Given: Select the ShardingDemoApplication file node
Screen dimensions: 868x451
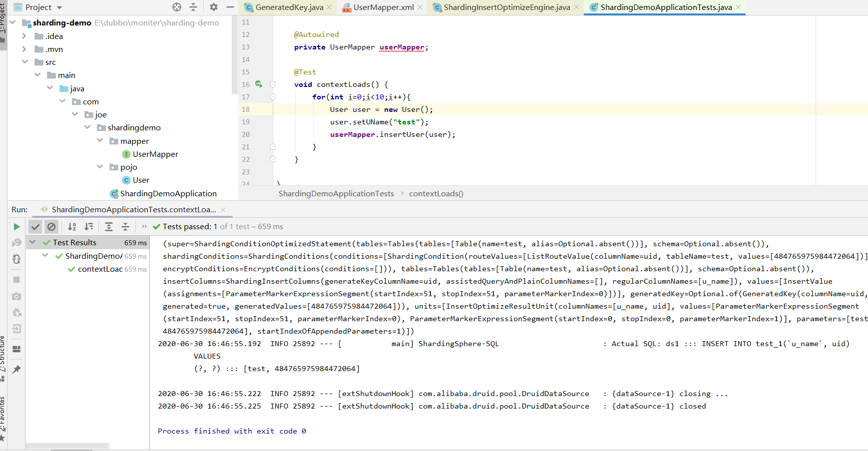Looking at the screenshot, I should coord(168,193).
